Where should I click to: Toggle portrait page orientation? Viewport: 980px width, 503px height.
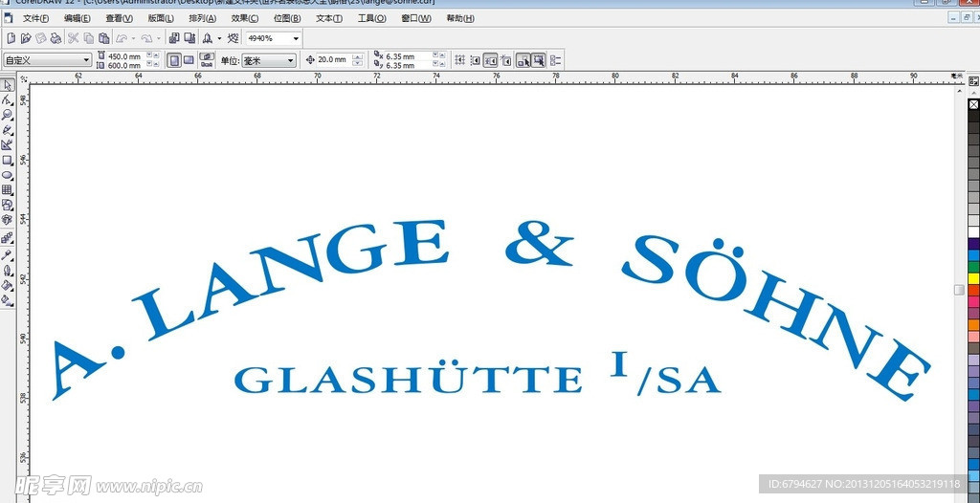[x=174, y=60]
